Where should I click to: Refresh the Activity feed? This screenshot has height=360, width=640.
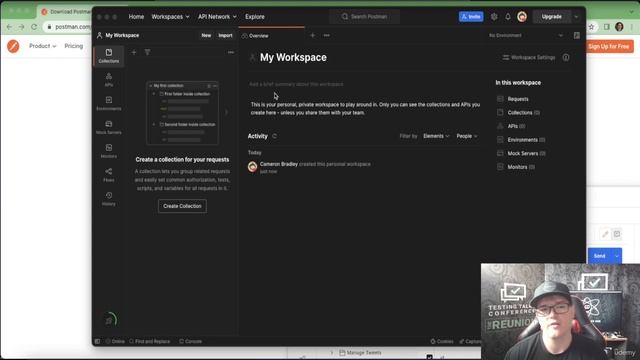(274, 136)
